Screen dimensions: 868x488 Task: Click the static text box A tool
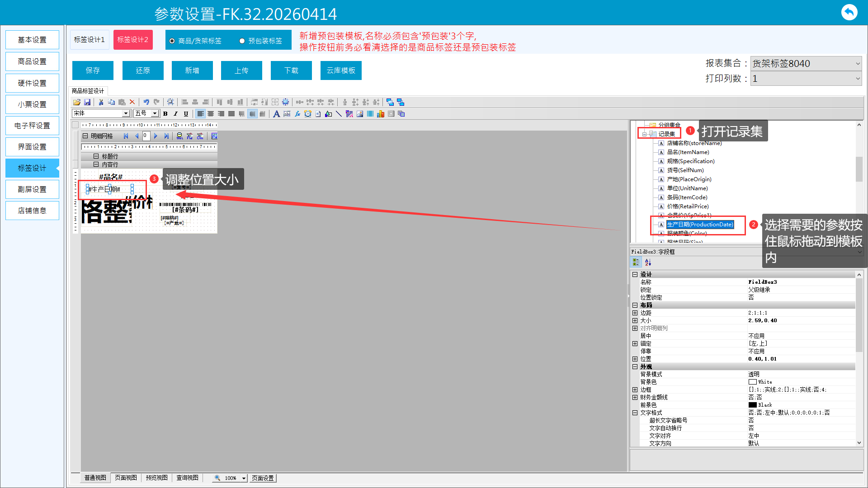click(x=276, y=114)
